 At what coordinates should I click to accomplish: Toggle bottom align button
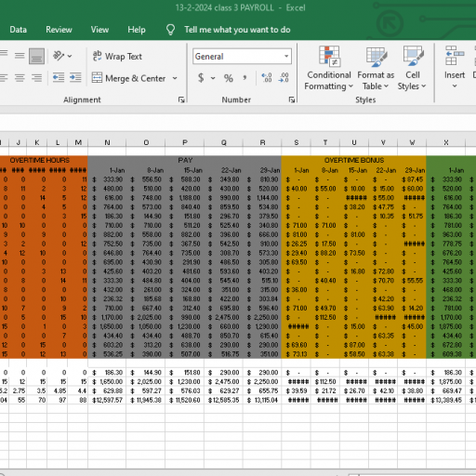(36, 56)
